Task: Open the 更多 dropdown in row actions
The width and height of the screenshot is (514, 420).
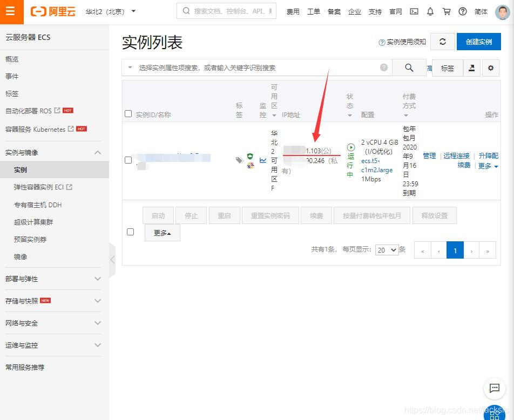Action: pyautogui.click(x=488, y=166)
